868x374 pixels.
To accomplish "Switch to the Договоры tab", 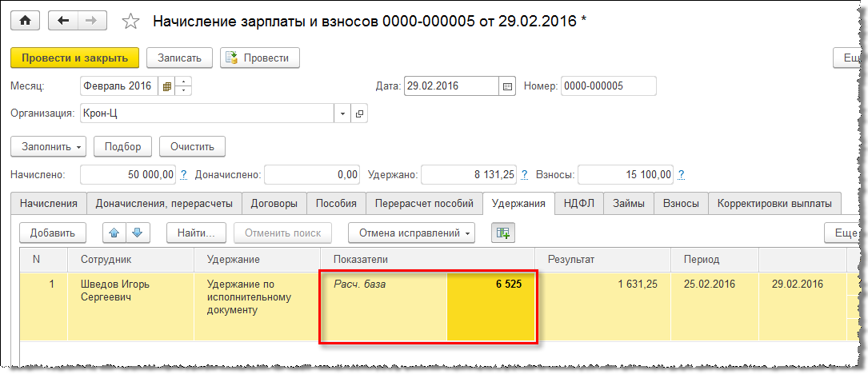I will click(x=274, y=204).
